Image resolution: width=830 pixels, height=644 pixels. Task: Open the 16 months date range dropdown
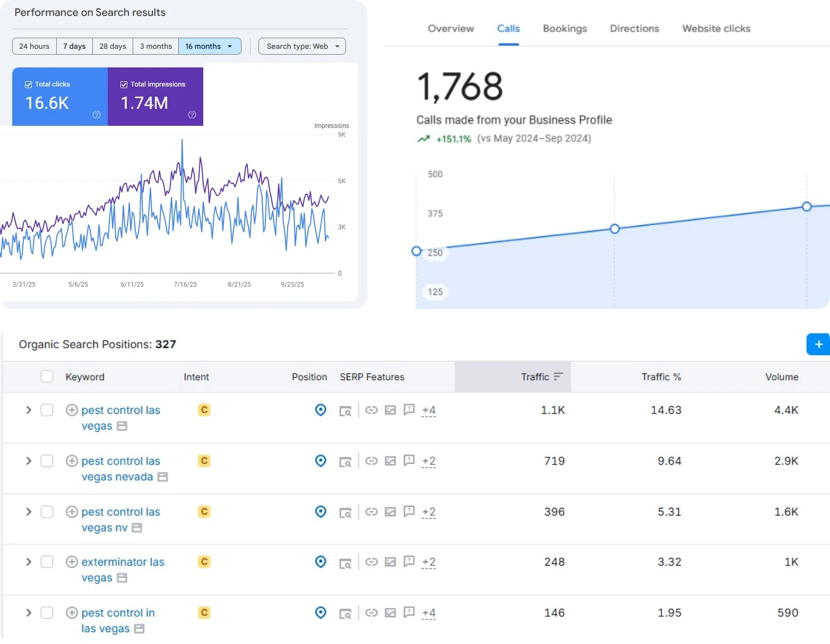pyautogui.click(x=210, y=46)
